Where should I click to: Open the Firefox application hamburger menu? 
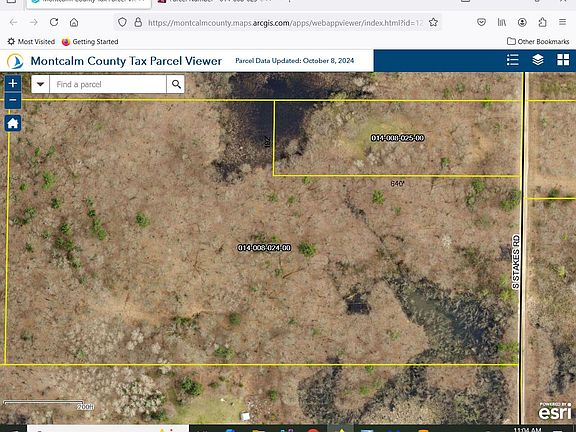562,22
